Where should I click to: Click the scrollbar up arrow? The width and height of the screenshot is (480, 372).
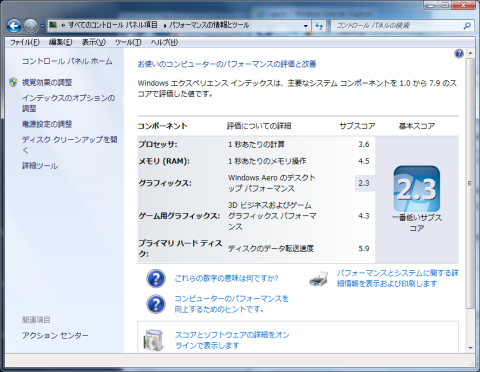tap(470, 53)
